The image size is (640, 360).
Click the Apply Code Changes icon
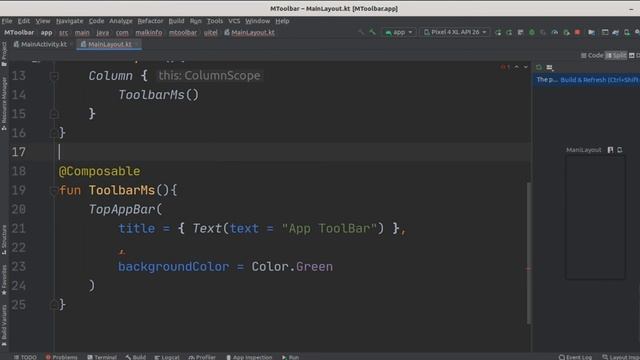(x=509, y=32)
